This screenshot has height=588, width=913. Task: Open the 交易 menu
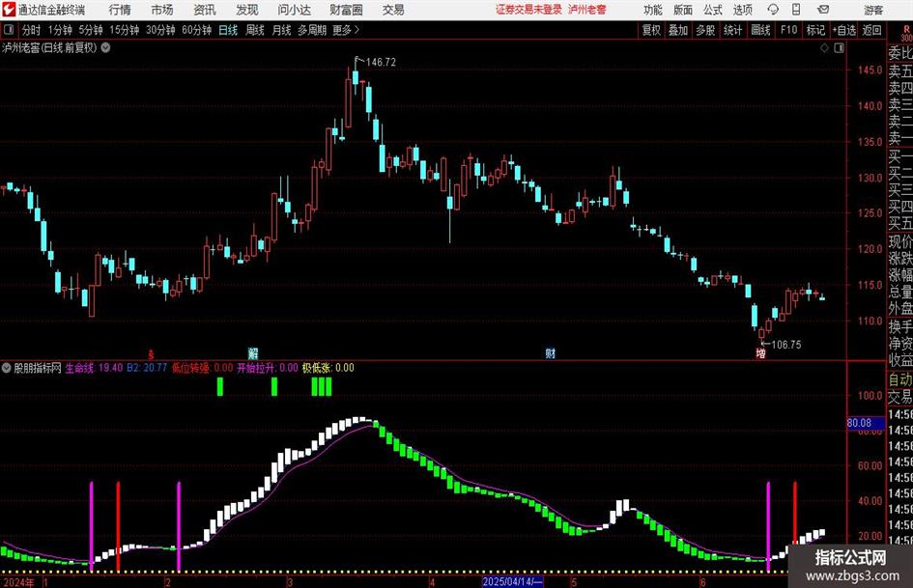(x=393, y=10)
